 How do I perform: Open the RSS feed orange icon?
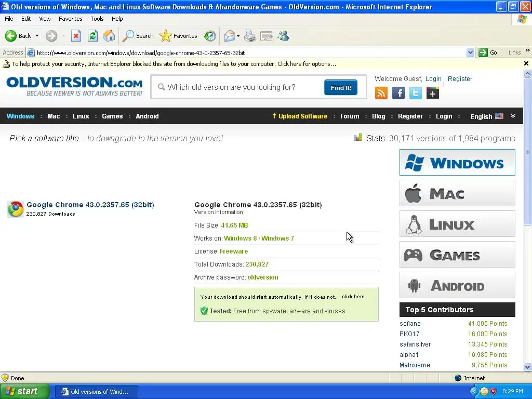(381, 93)
